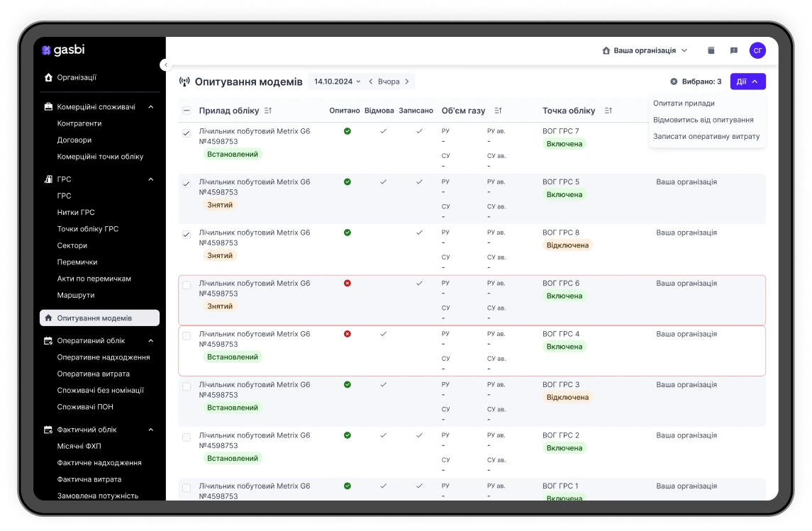
Task: Toggle the header select-all checkbox
Action: pos(187,111)
